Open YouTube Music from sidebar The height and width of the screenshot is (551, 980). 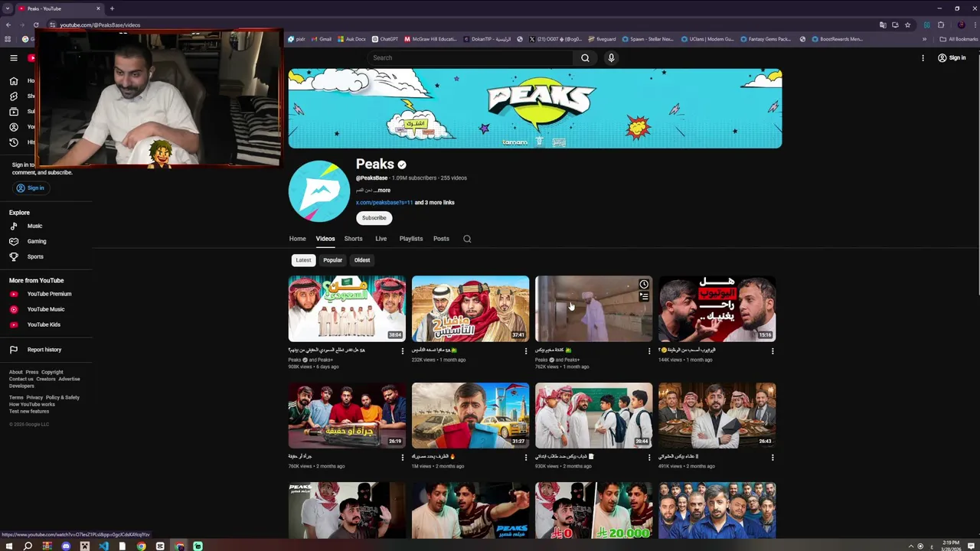46,309
